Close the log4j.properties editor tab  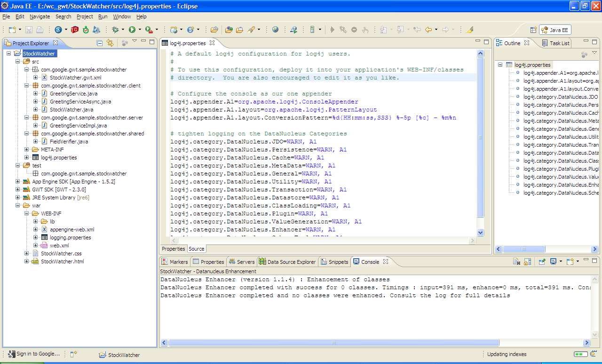[212, 43]
